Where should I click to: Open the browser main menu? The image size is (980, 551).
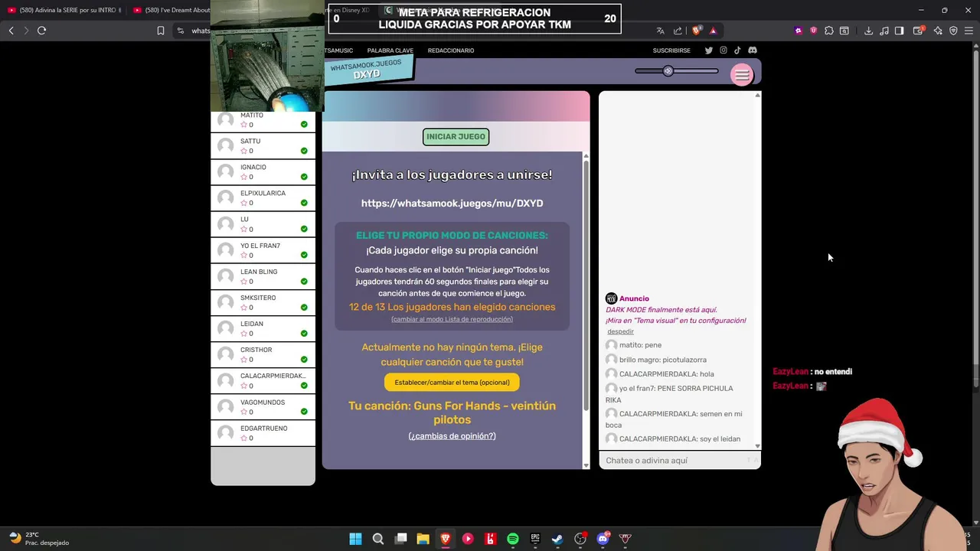[969, 31]
